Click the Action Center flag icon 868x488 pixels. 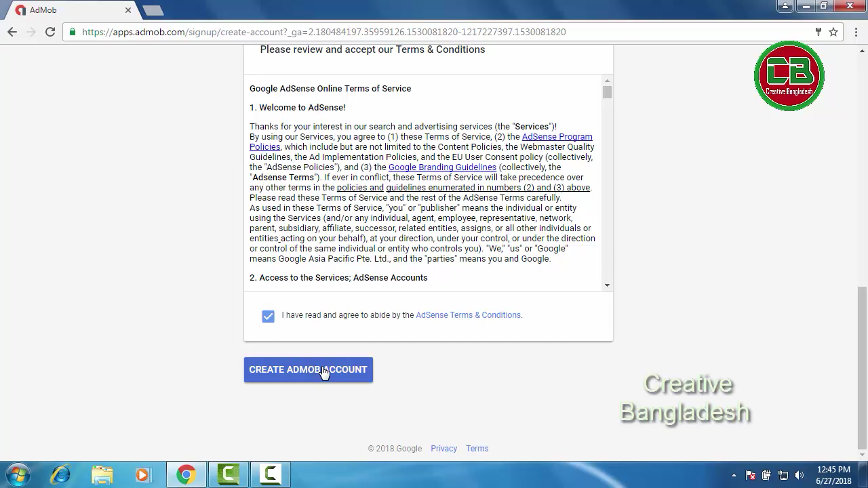point(751,475)
